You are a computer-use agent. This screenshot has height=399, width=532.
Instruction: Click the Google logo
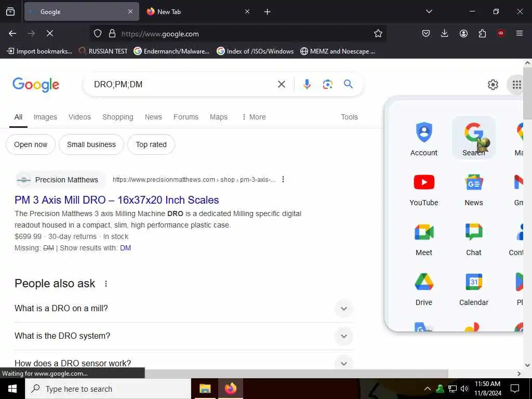click(x=36, y=85)
